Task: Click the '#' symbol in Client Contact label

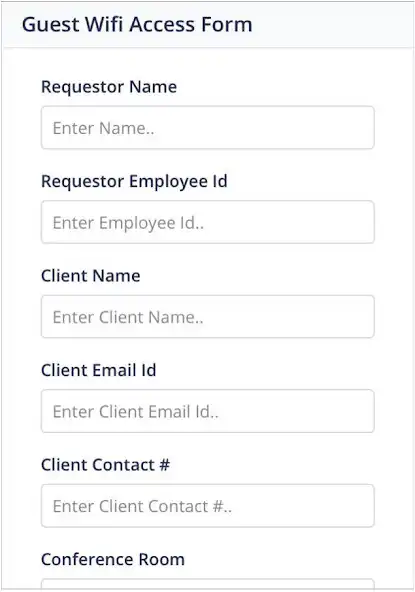Action: [164, 465]
